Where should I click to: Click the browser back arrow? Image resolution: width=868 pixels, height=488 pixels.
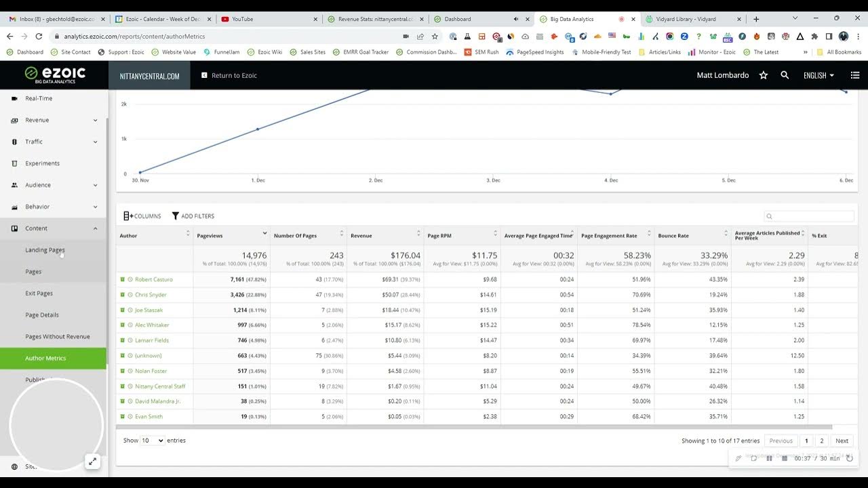(x=10, y=36)
